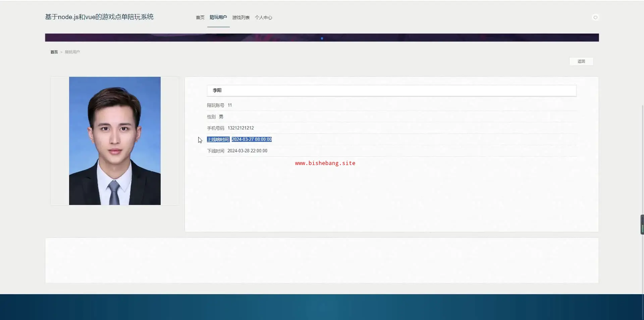Click the 陪玩账号 value 11
Screen dimensions: 644x320
coord(230,105)
